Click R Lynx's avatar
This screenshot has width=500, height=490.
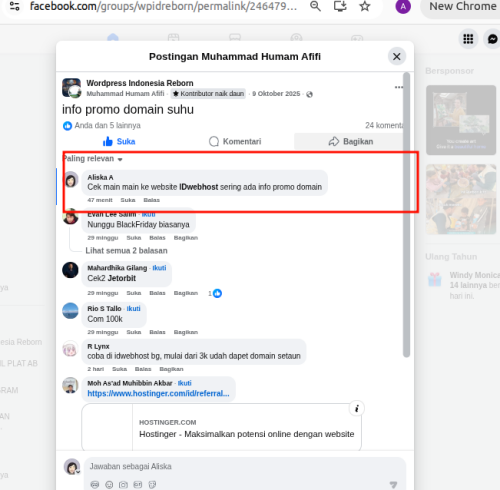click(70, 349)
